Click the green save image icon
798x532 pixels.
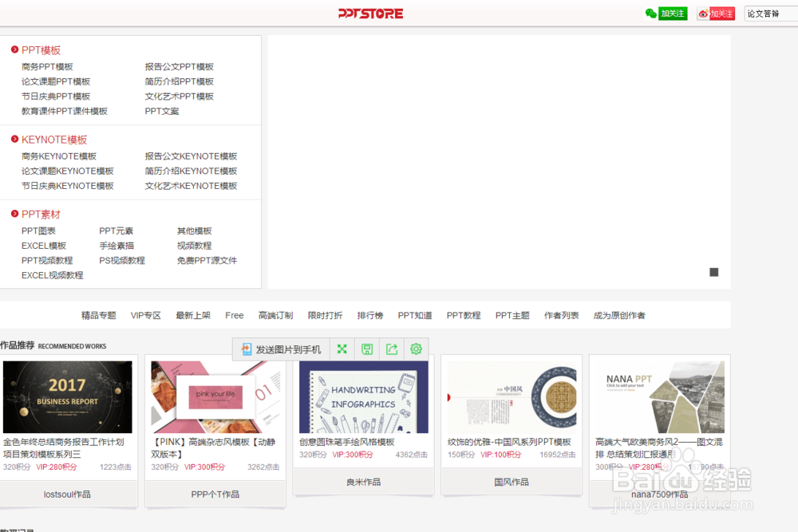[367, 349]
